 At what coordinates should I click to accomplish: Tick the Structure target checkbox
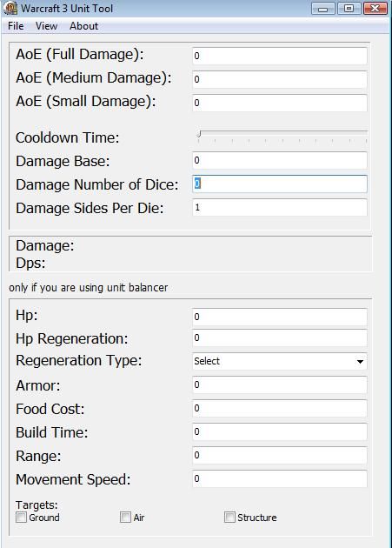click(x=229, y=518)
